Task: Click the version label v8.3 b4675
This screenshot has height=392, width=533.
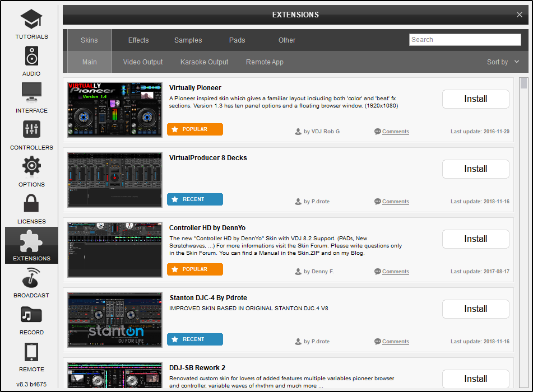Action: coord(31,384)
